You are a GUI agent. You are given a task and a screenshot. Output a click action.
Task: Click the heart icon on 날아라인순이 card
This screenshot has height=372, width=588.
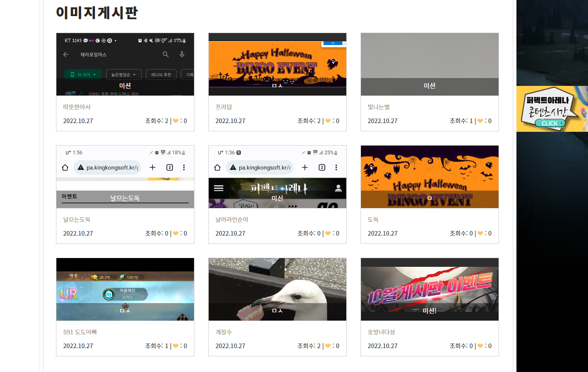point(328,233)
